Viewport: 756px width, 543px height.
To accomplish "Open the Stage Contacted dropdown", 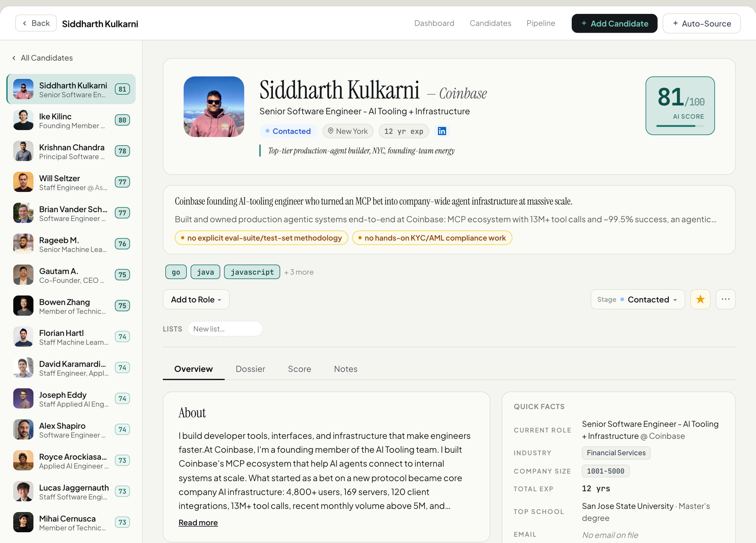I will pos(638,299).
